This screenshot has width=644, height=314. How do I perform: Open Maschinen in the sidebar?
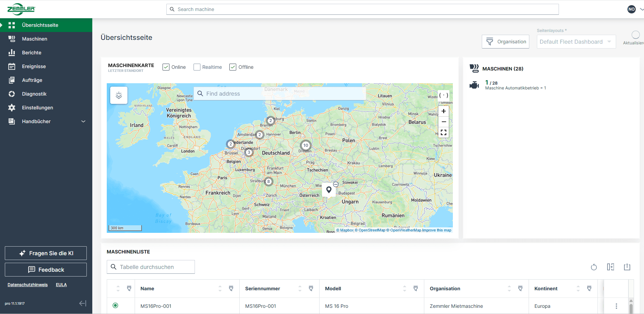[x=46, y=39]
